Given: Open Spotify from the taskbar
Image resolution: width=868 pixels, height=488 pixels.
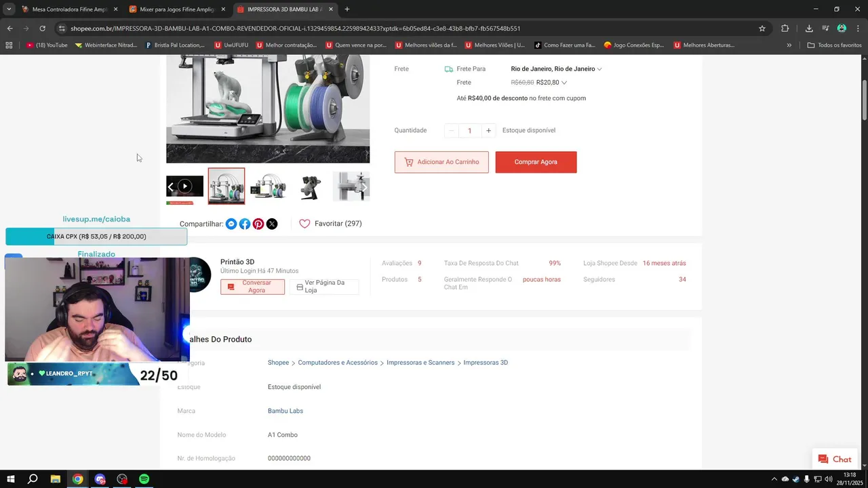Looking at the screenshot, I should tap(144, 479).
